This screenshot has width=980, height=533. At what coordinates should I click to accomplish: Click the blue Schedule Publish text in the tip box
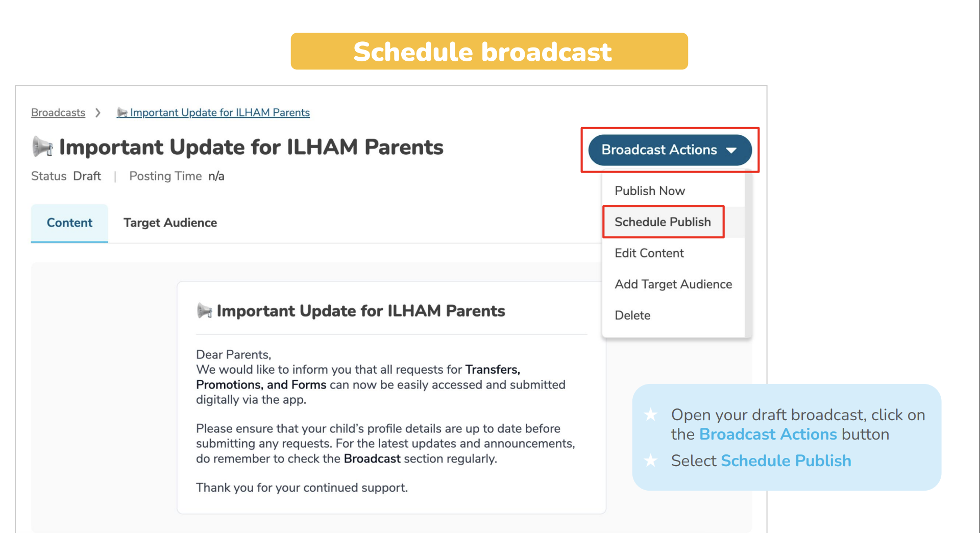point(786,461)
